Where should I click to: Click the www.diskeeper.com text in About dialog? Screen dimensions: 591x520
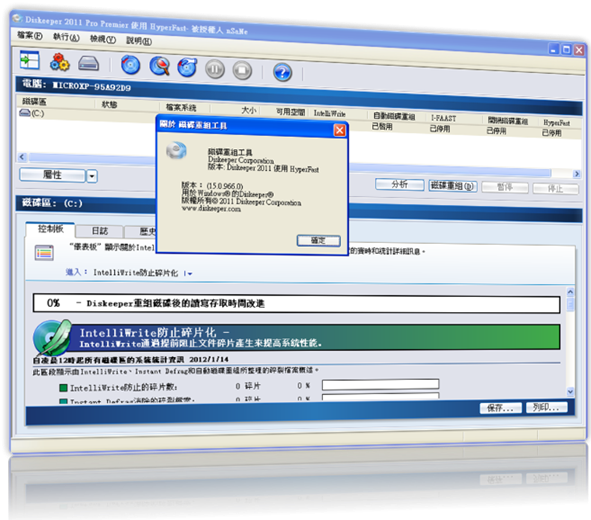tap(211, 208)
